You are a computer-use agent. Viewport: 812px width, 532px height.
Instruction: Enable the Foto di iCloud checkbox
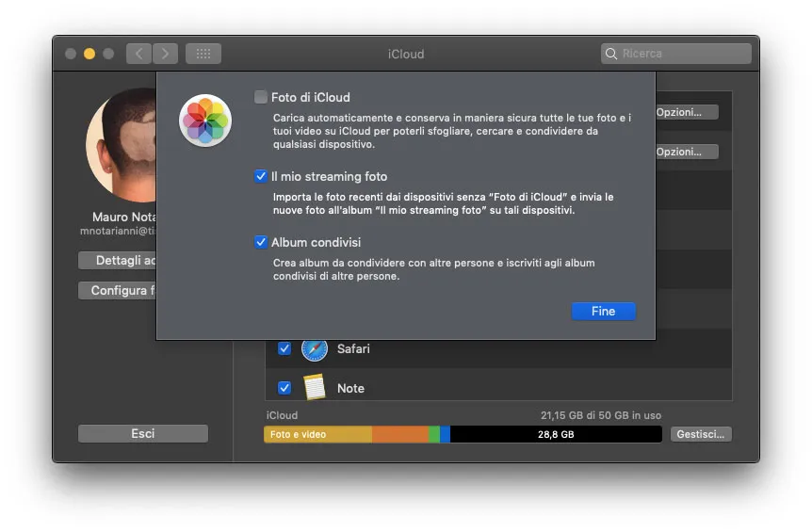261,97
